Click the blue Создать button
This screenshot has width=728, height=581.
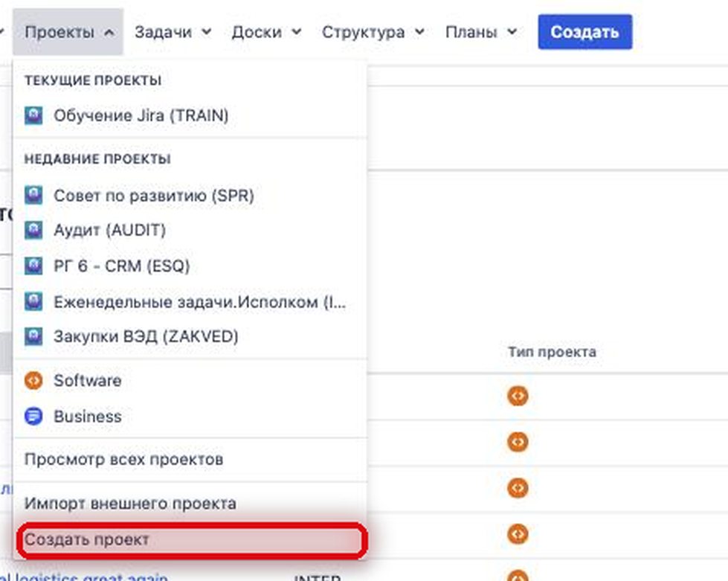pos(585,32)
